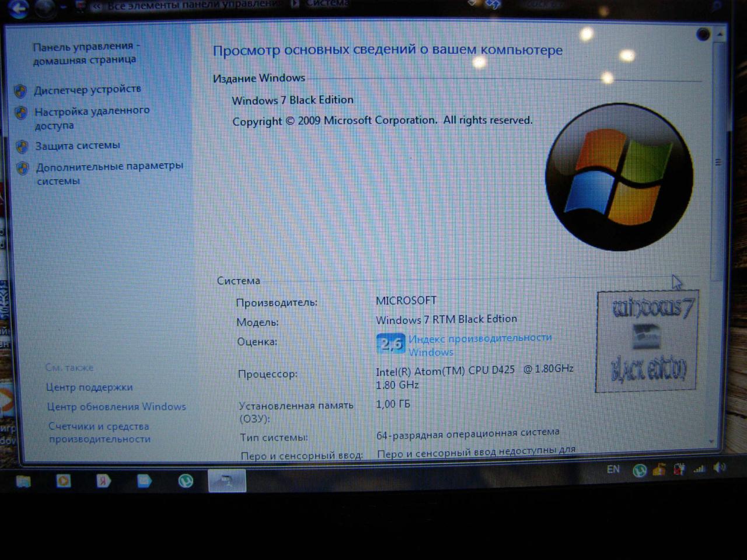Click the EN language indicator
This screenshot has width=747, height=560.
(613, 469)
